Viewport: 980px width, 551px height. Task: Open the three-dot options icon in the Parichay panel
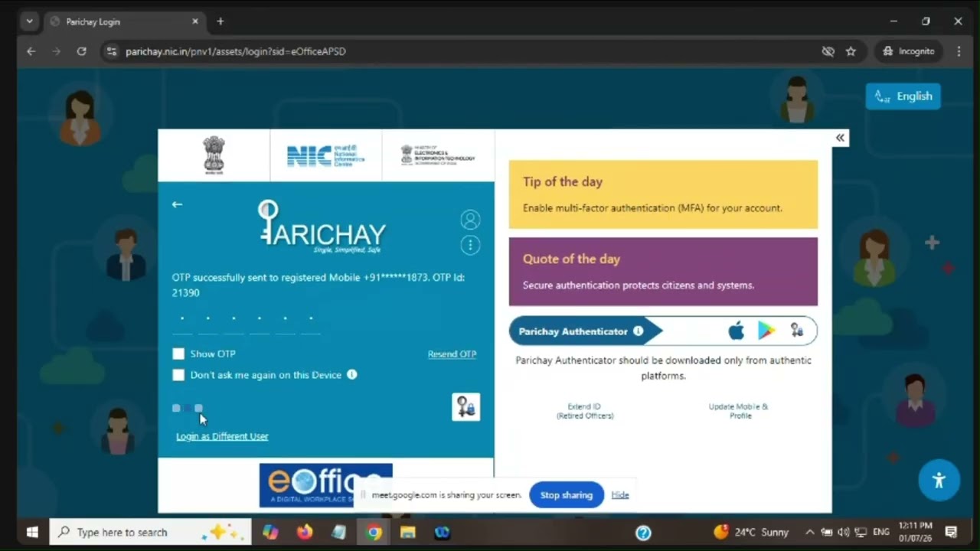[470, 245]
